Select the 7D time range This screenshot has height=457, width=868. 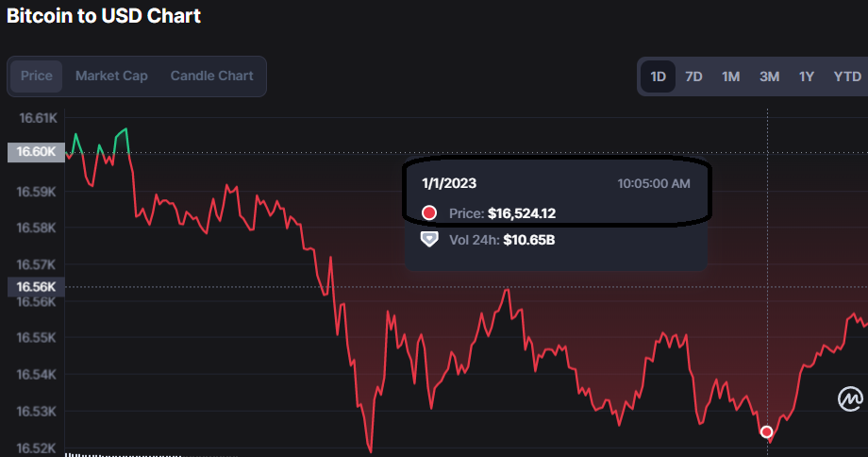pyautogui.click(x=693, y=76)
